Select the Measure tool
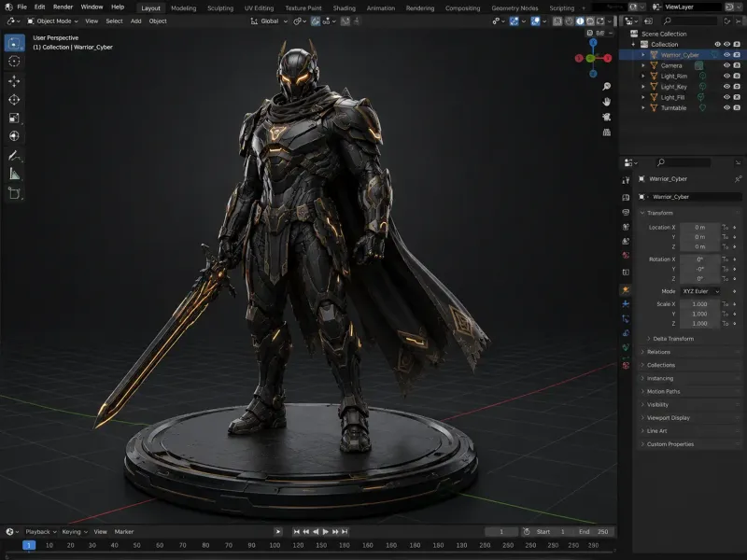 [14, 175]
